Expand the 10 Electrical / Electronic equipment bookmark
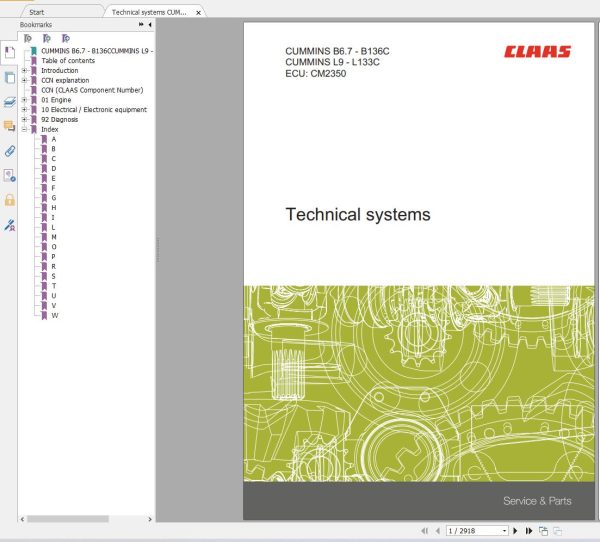The image size is (600, 542). [x=24, y=110]
